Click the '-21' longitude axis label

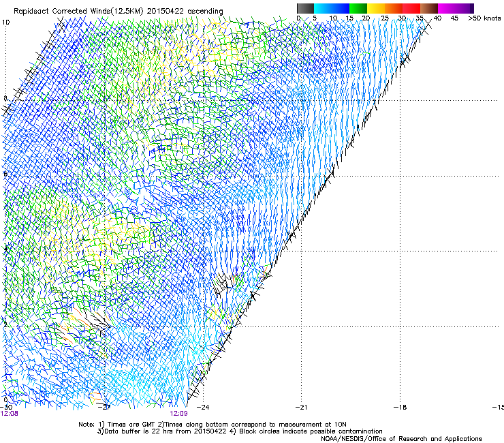(x=301, y=407)
